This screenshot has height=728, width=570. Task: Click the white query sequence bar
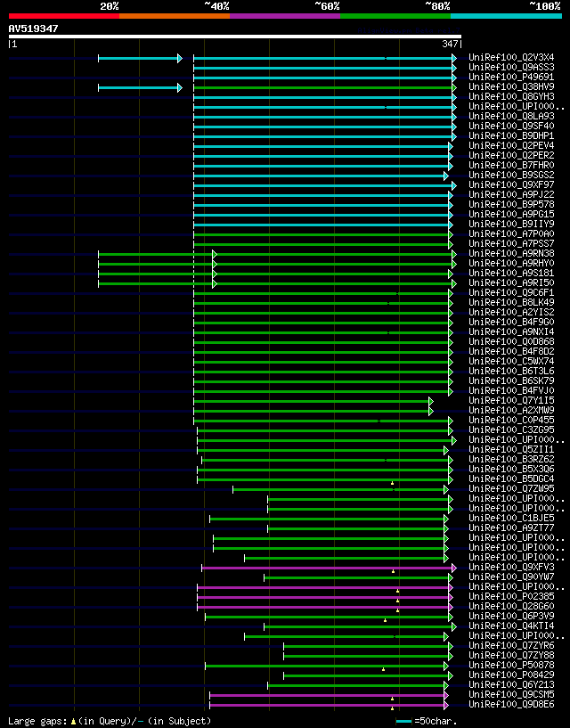(x=235, y=37)
